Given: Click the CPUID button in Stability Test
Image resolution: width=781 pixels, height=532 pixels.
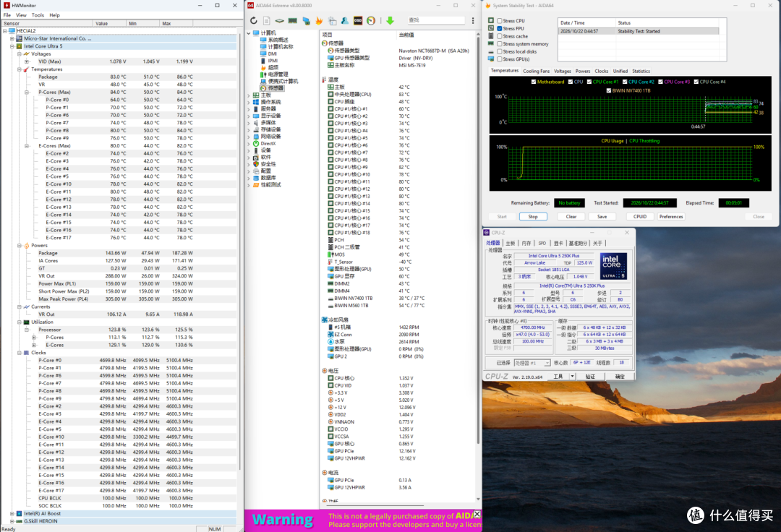Looking at the screenshot, I should click(x=640, y=216).
